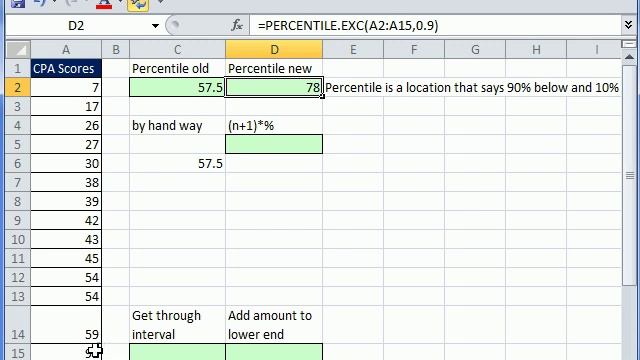Viewport: 640px width, 360px height.
Task: Select the 'Add amount to lower end' cell
Action: [274, 325]
